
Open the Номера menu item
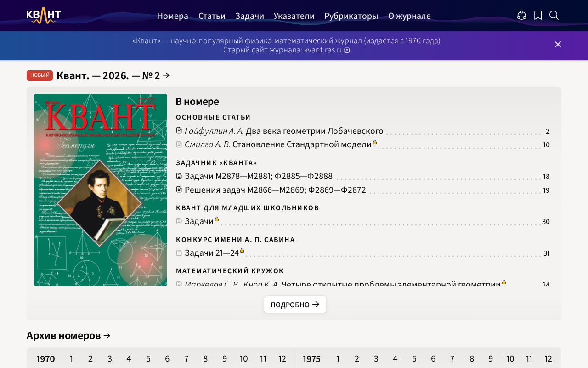[173, 16]
